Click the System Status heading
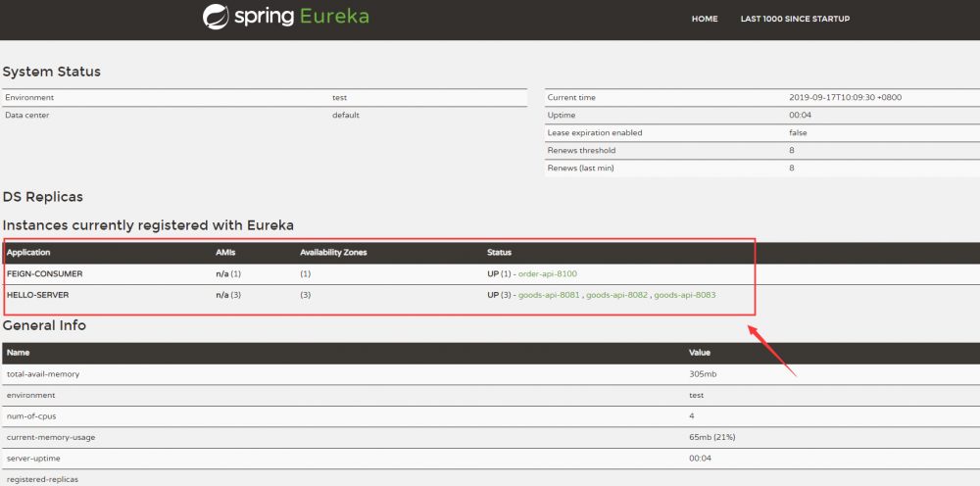This screenshot has height=486, width=980. [x=51, y=72]
